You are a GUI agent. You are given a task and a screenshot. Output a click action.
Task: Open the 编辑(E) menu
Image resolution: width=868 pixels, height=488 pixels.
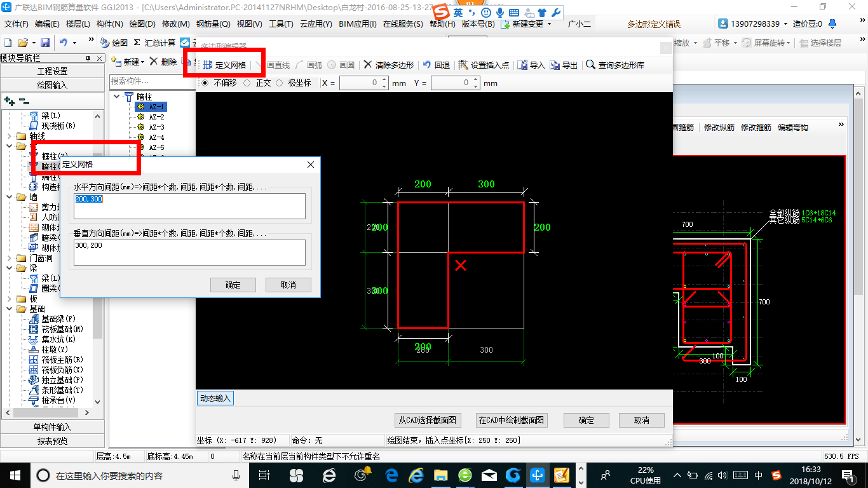point(47,24)
